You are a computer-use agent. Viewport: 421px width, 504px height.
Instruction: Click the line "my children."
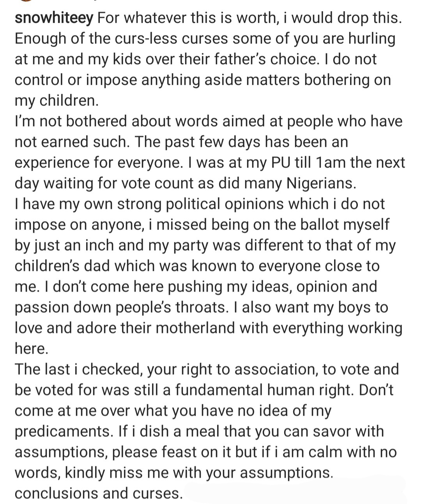tap(57, 101)
